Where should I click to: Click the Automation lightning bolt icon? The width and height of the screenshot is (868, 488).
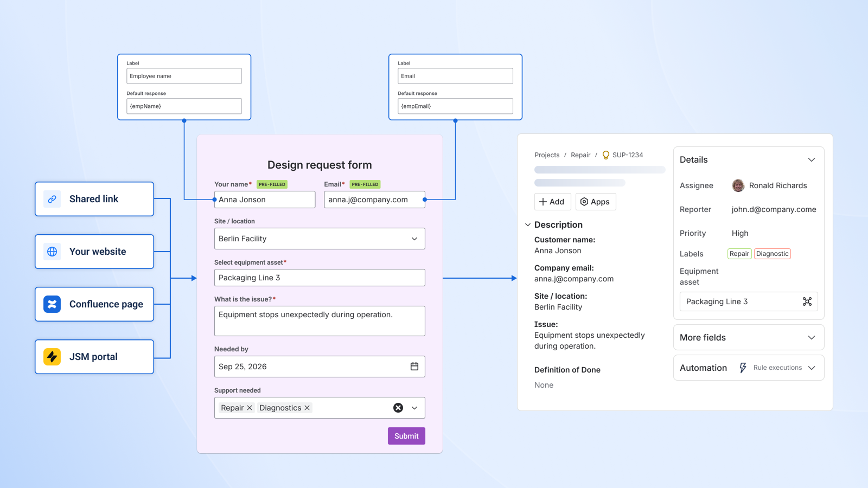pos(743,368)
